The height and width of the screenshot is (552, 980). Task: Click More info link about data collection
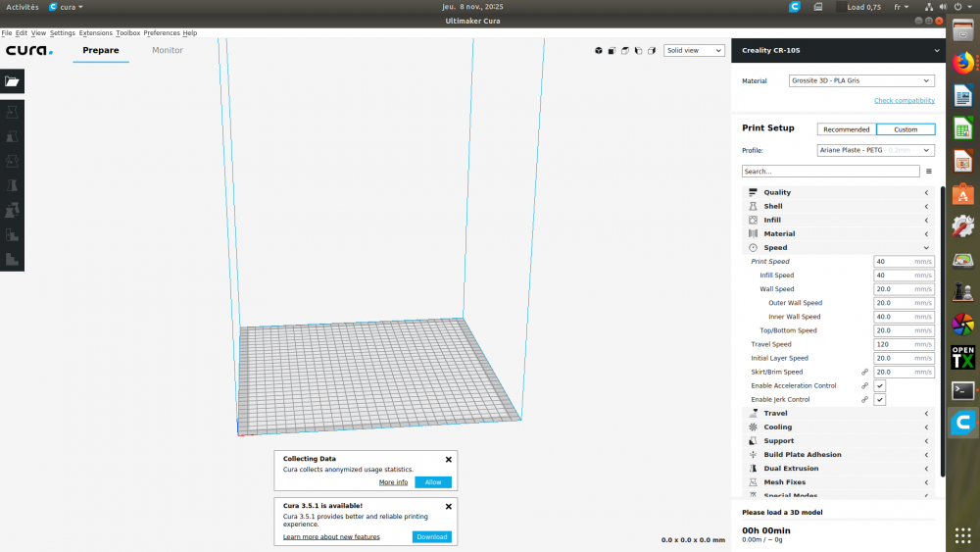[x=393, y=482]
